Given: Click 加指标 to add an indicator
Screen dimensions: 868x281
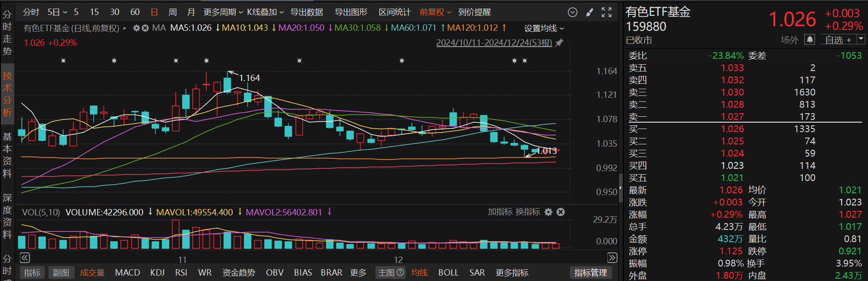Looking at the screenshot, I should pos(500,212).
